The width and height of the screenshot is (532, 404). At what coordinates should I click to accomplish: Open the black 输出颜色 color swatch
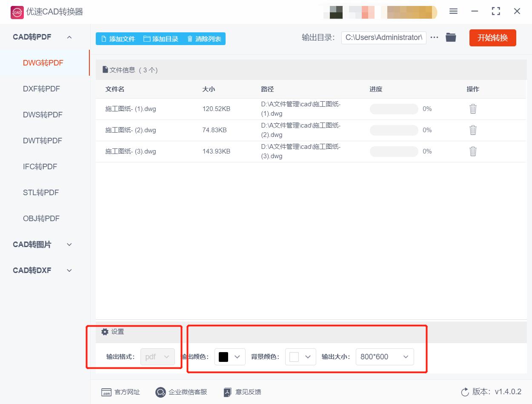[x=230, y=357]
